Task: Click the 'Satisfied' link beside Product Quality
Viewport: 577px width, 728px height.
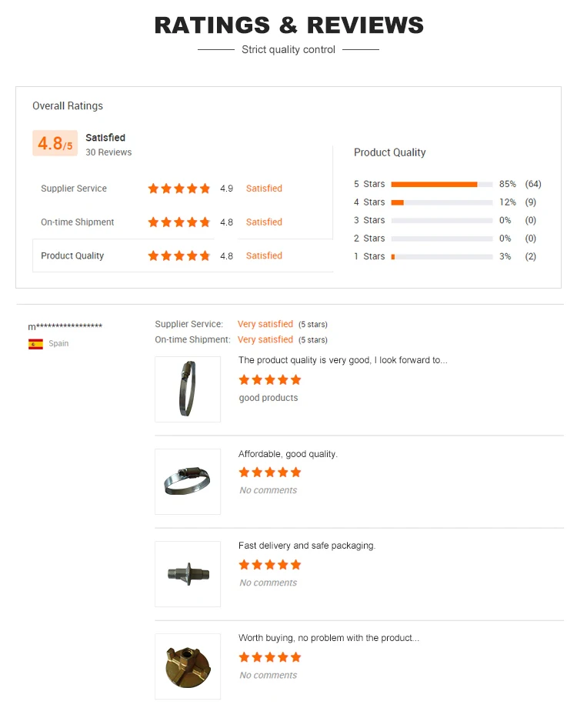Action: pos(264,255)
